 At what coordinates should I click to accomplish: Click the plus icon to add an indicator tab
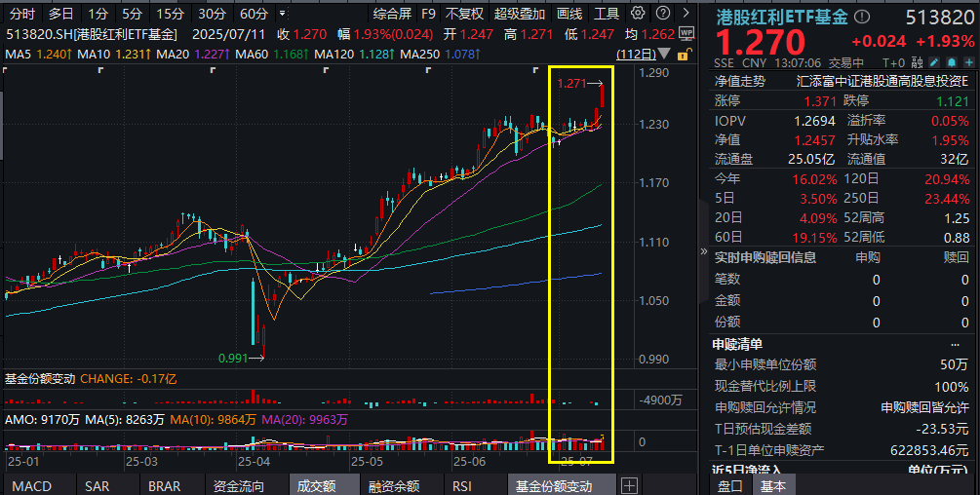tap(629, 485)
